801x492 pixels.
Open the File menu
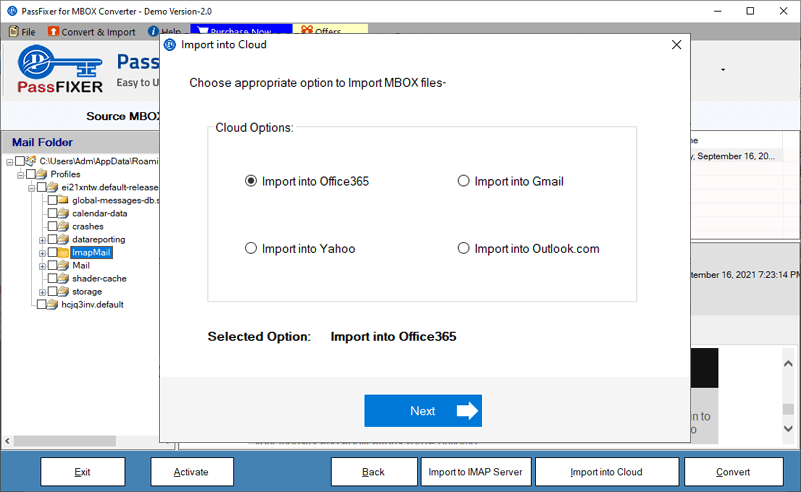click(x=22, y=32)
